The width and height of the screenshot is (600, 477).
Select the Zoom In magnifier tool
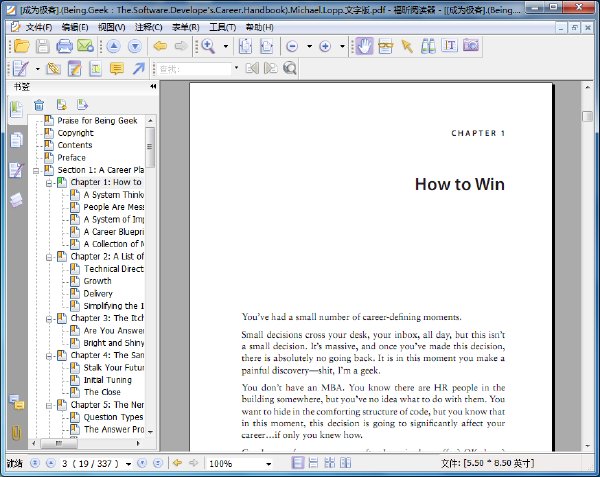[208, 46]
